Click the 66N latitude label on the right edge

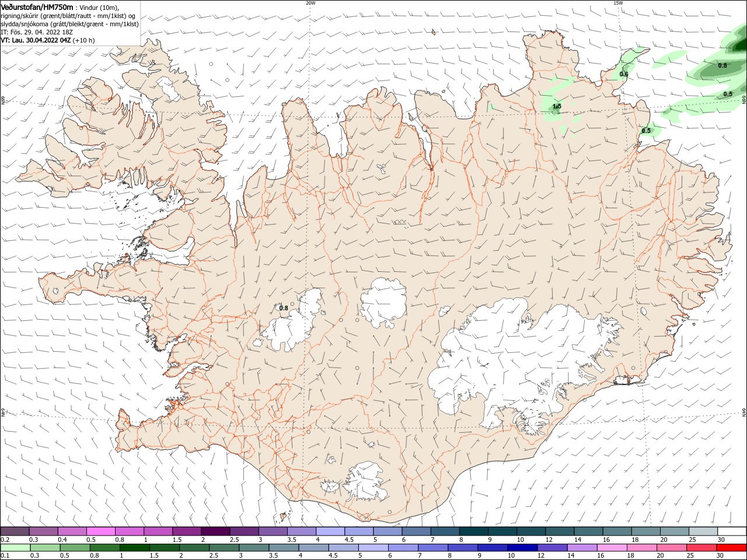click(x=744, y=100)
